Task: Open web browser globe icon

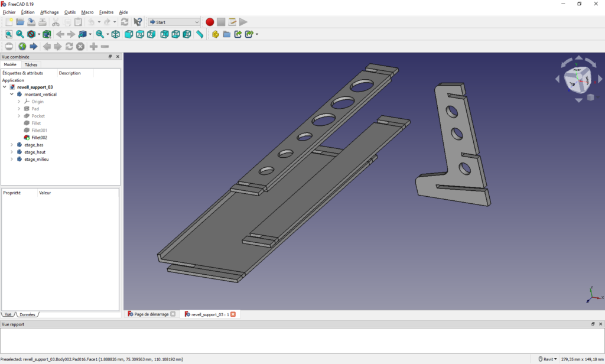Action: click(x=22, y=46)
